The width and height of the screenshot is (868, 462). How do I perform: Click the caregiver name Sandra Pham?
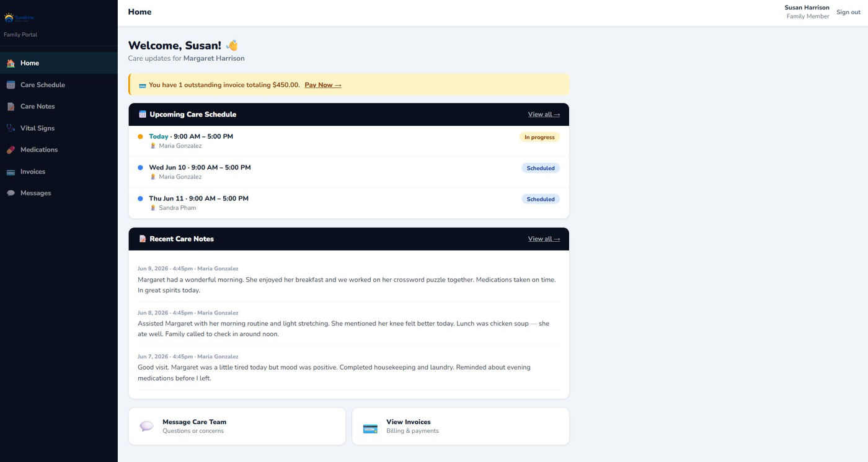pos(177,208)
